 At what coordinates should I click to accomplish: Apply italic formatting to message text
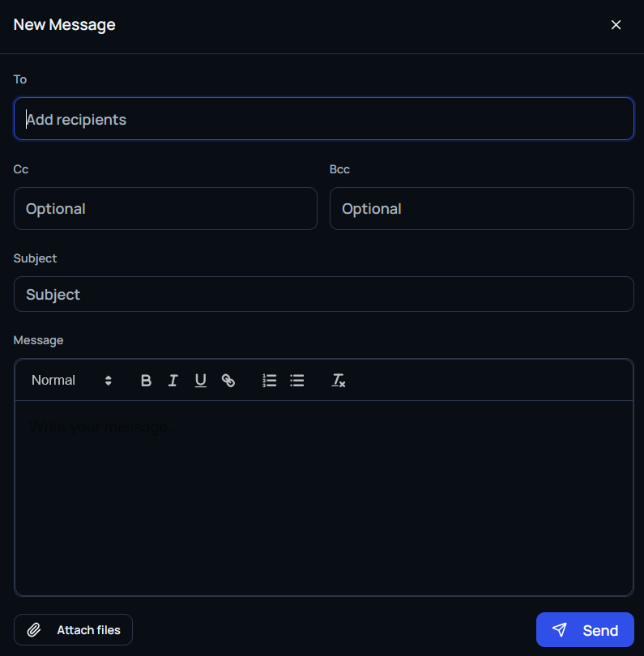pos(173,381)
